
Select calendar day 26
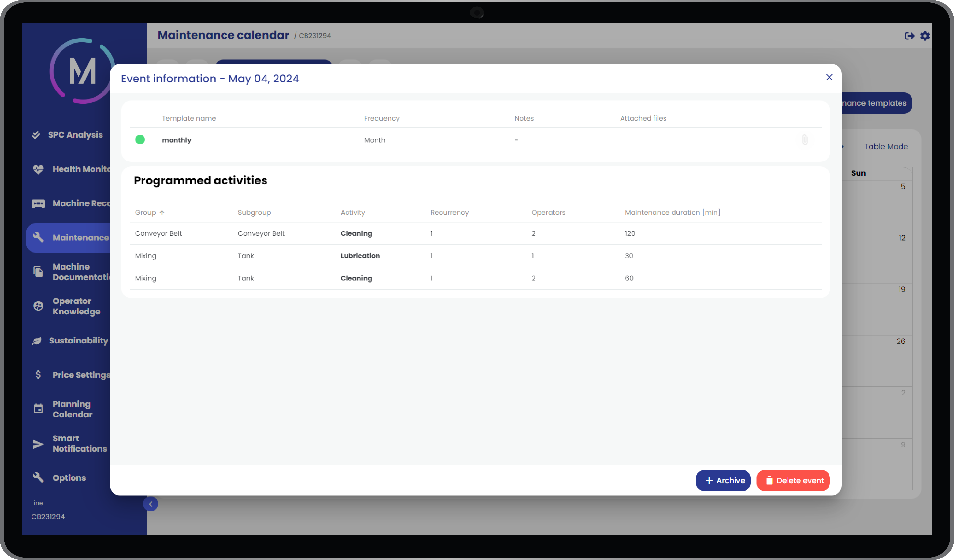pyautogui.click(x=901, y=341)
